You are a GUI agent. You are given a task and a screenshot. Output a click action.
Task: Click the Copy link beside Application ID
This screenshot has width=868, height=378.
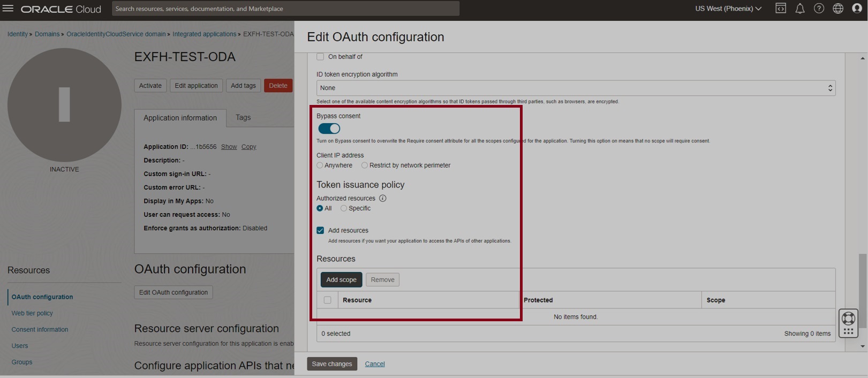pos(248,147)
